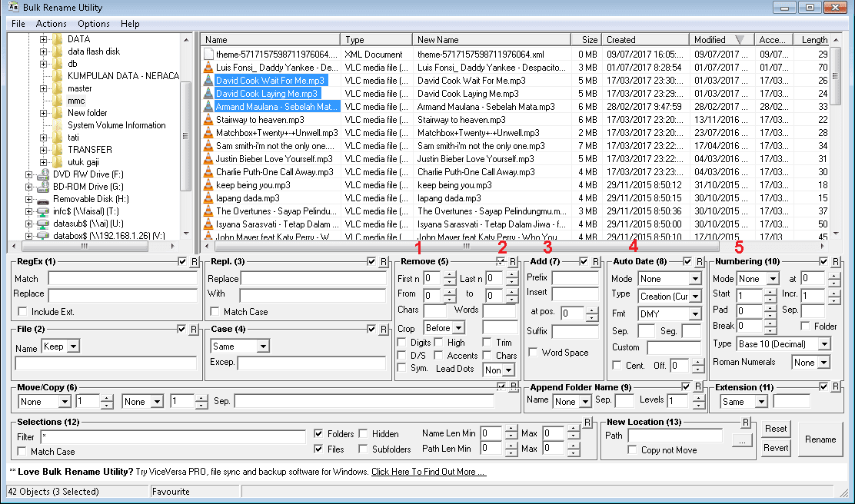Click the Bulk Rename Utility title bar icon
The height and width of the screenshot is (504, 855).
point(13,7)
